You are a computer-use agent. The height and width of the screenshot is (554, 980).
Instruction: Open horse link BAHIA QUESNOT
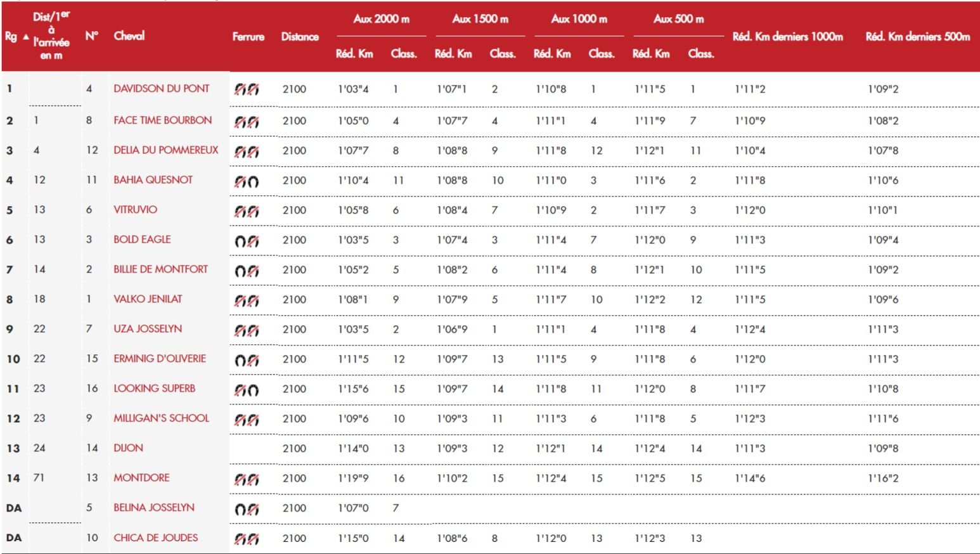coord(153,180)
